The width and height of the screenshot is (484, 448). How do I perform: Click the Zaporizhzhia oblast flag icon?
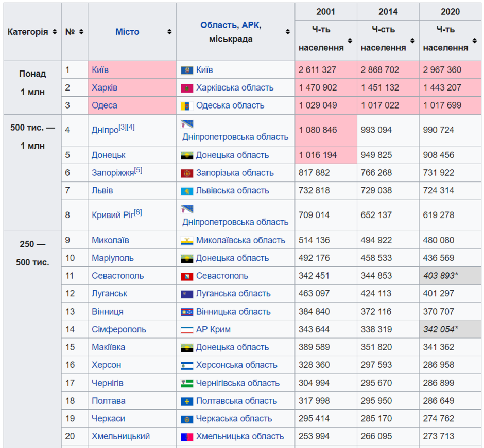click(x=187, y=173)
